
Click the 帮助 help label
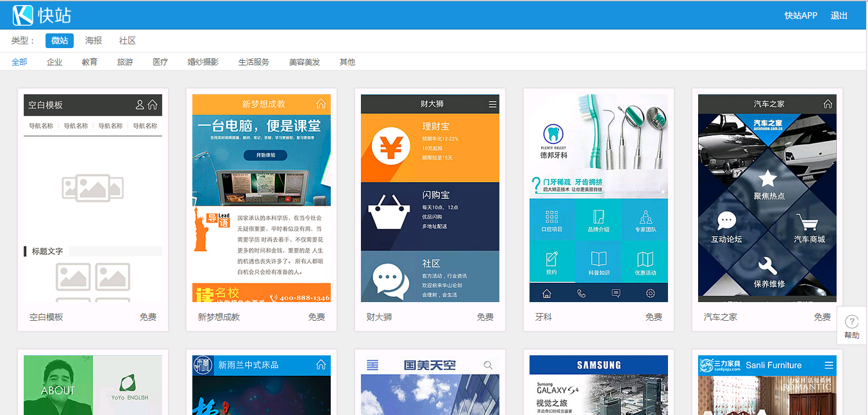tap(852, 335)
